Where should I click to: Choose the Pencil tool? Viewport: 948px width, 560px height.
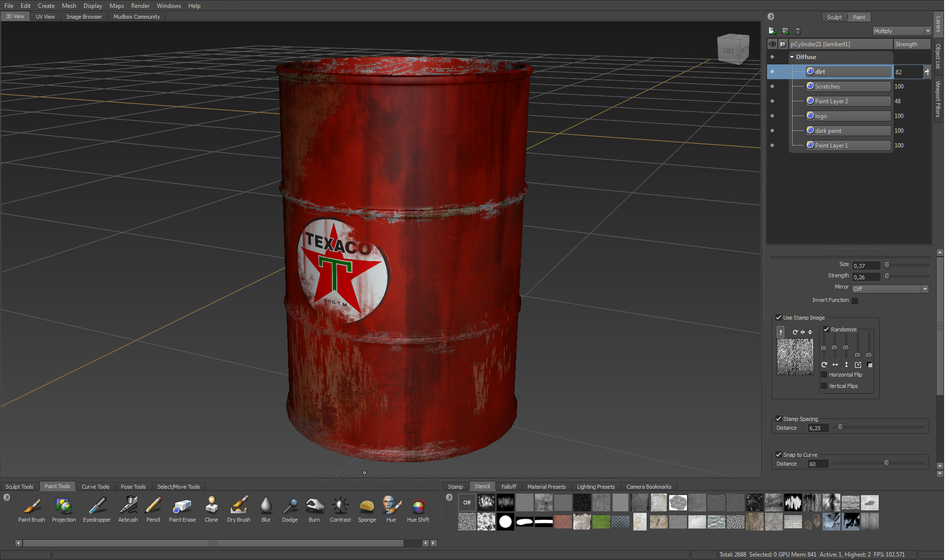click(x=153, y=509)
